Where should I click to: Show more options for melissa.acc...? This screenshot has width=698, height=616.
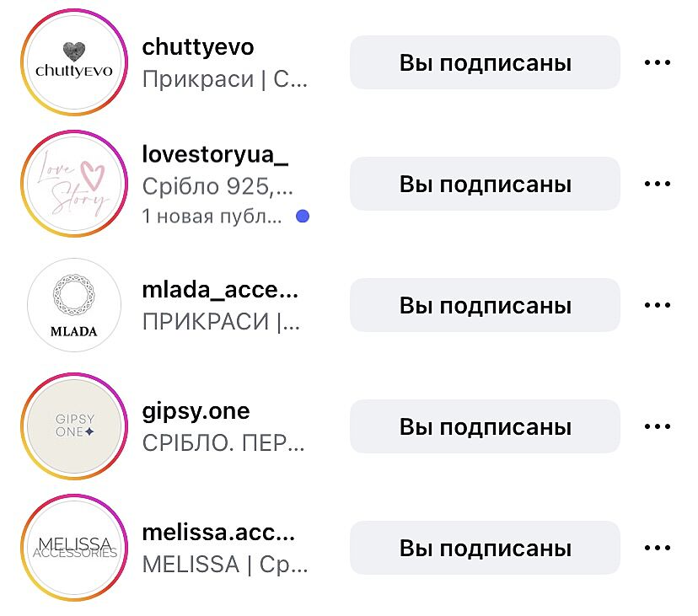(657, 549)
